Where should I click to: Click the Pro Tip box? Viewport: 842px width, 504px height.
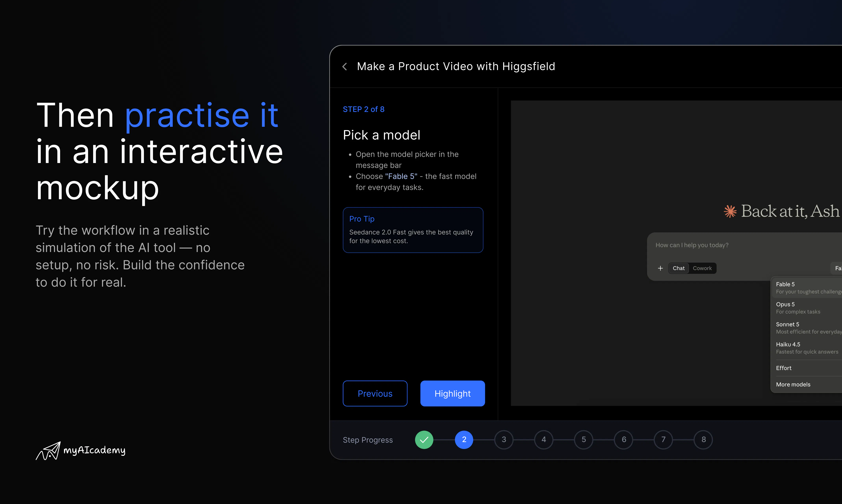tap(413, 230)
